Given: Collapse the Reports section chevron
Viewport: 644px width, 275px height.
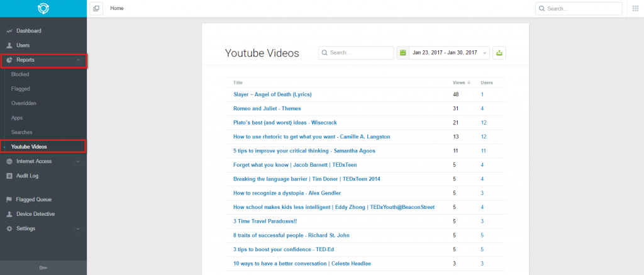Looking at the screenshot, I should (78, 60).
